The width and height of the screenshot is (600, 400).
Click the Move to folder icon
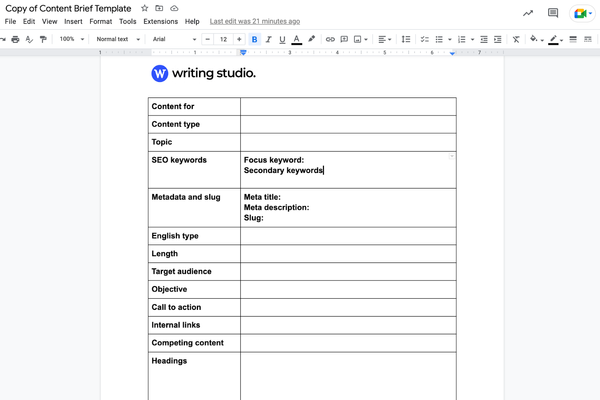tap(159, 8)
